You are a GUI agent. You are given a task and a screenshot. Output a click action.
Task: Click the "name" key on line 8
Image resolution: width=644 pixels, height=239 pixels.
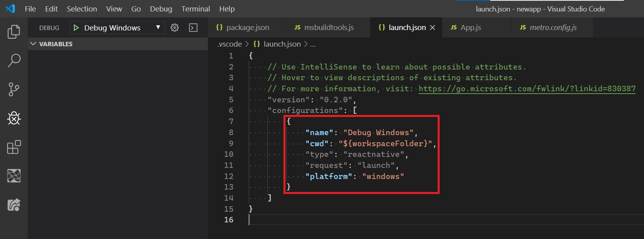click(319, 132)
